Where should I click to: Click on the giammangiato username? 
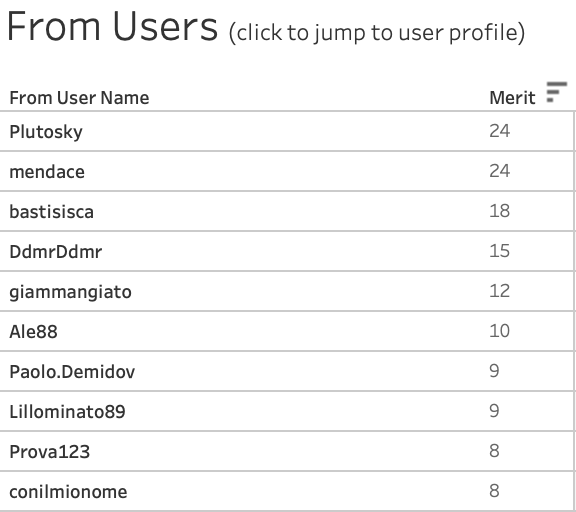(70, 292)
